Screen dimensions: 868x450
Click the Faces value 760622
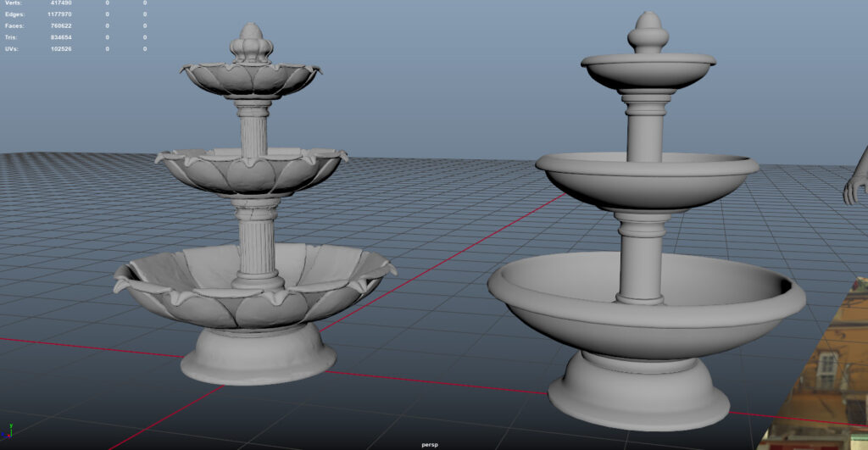tap(61, 26)
